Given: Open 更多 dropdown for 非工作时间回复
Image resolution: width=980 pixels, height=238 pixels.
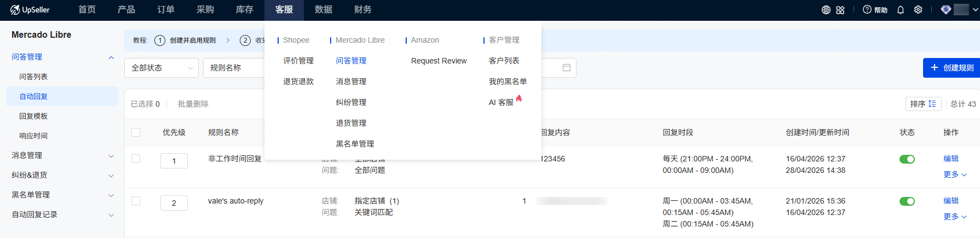Looking at the screenshot, I should [955, 175].
